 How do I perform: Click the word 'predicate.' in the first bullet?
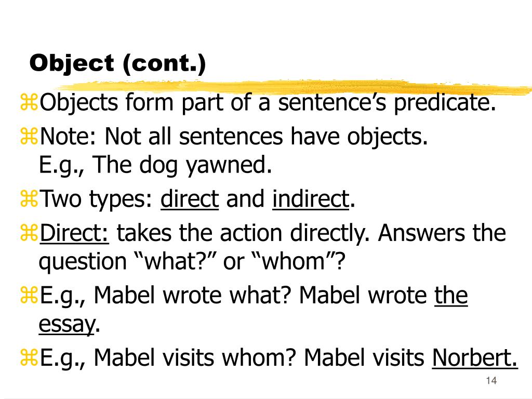445,102
